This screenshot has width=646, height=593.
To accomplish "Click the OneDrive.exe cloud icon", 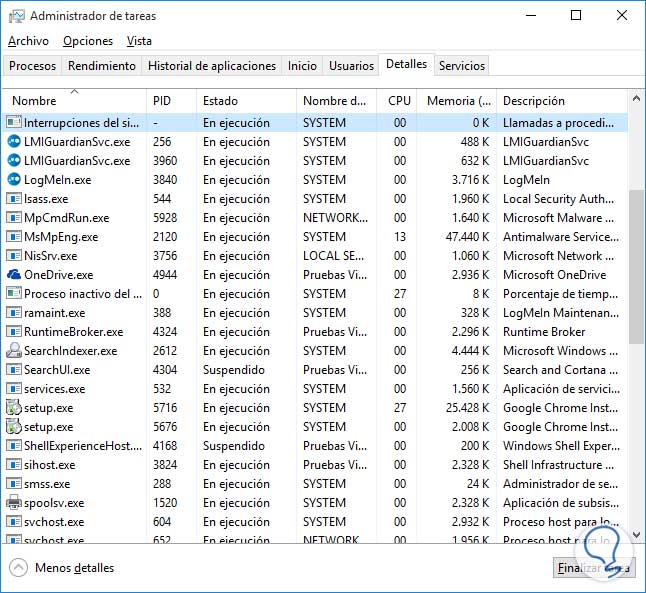I will click(14, 274).
